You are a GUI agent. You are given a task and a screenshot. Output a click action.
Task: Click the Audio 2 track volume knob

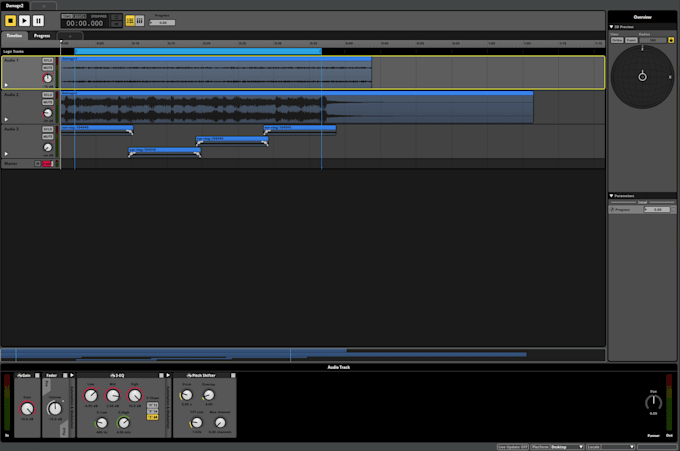(48, 113)
